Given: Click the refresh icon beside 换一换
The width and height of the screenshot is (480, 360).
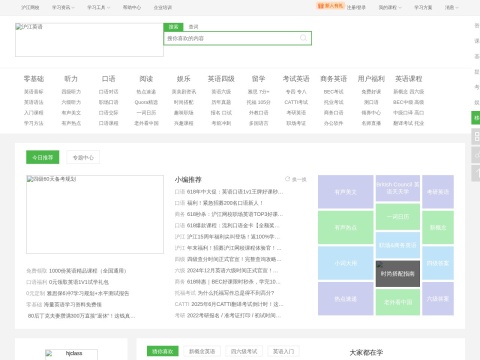Looking at the screenshot, I should point(287,179).
